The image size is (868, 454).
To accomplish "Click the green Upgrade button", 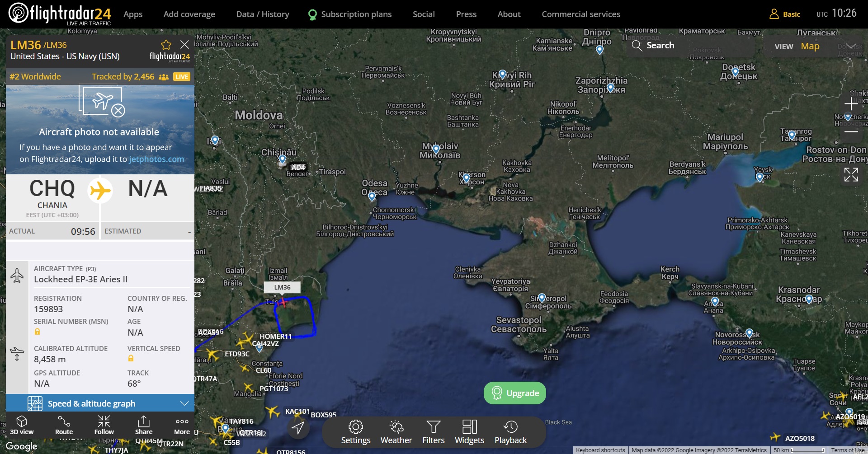I will (x=514, y=393).
